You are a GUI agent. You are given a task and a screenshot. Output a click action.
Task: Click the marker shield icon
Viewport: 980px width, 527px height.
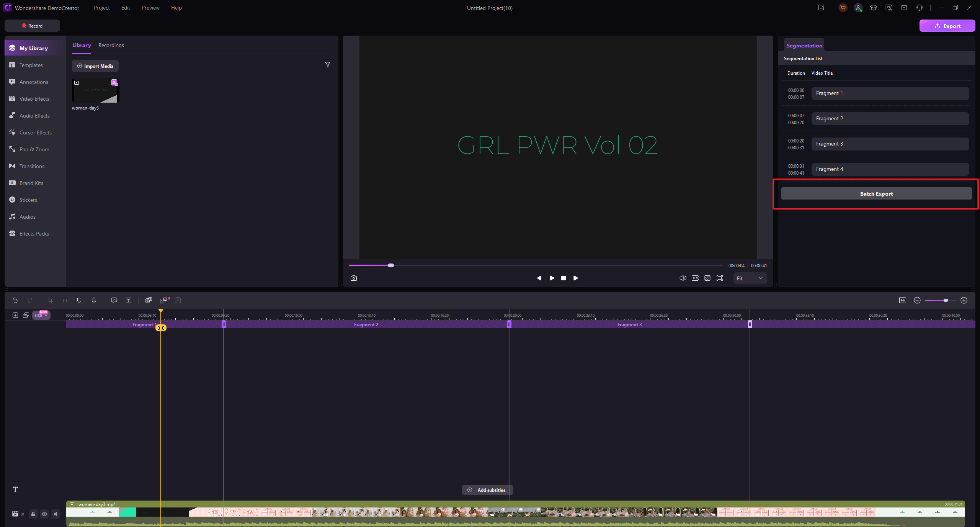79,300
